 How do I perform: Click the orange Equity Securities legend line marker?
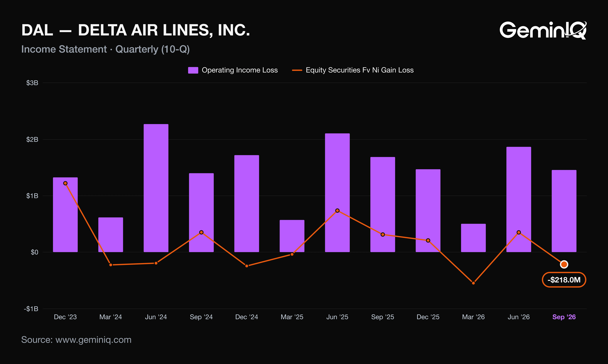[x=297, y=70]
